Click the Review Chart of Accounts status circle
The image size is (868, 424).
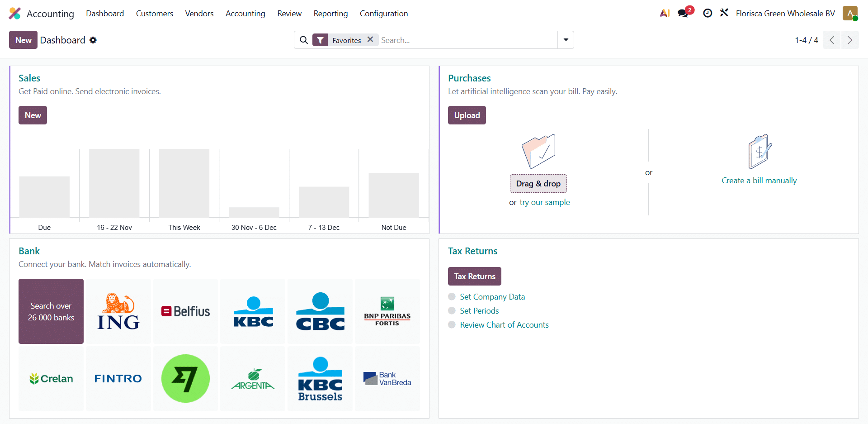452,324
